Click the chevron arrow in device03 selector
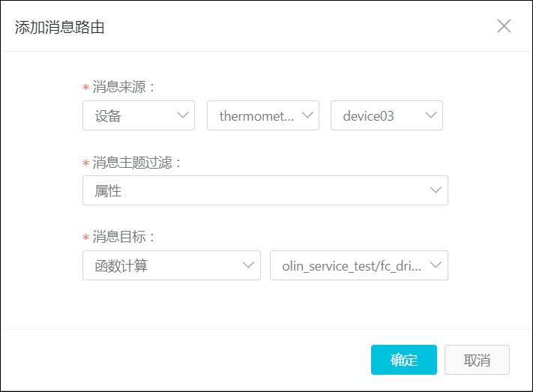 (x=431, y=115)
